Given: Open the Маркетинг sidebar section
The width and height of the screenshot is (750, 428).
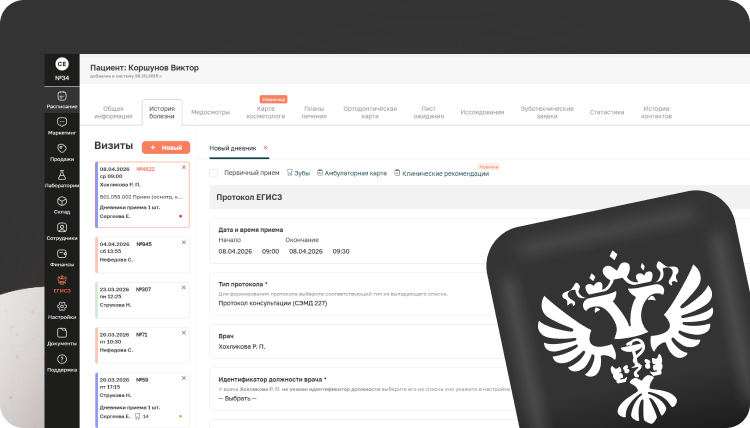Looking at the screenshot, I should pyautogui.click(x=62, y=126).
